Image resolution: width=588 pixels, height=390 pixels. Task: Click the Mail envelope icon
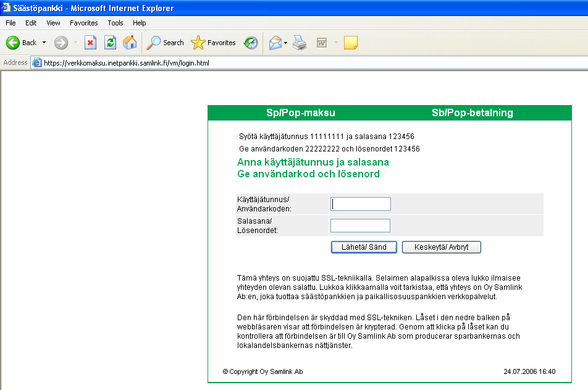point(275,43)
